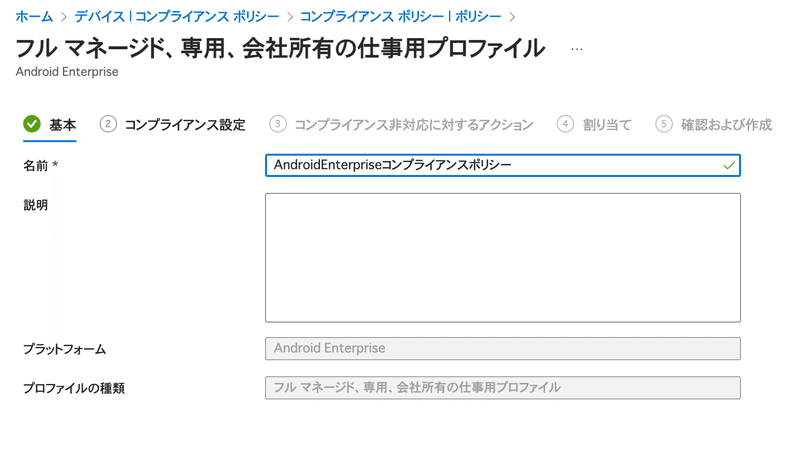Jump to 確認および作成 step
This screenshot has width=800, height=469.
click(713, 125)
